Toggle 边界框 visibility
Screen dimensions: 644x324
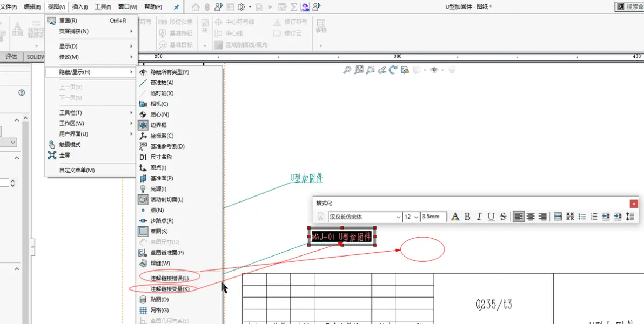tap(179, 125)
